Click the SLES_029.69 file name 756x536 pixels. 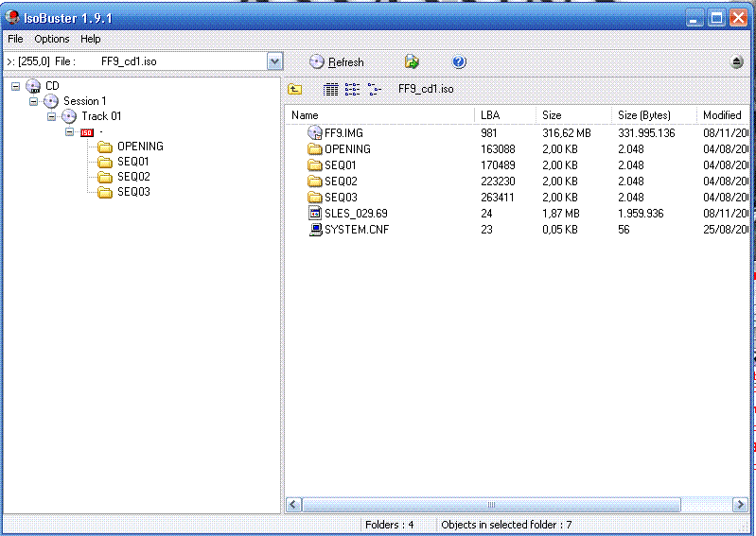356,214
